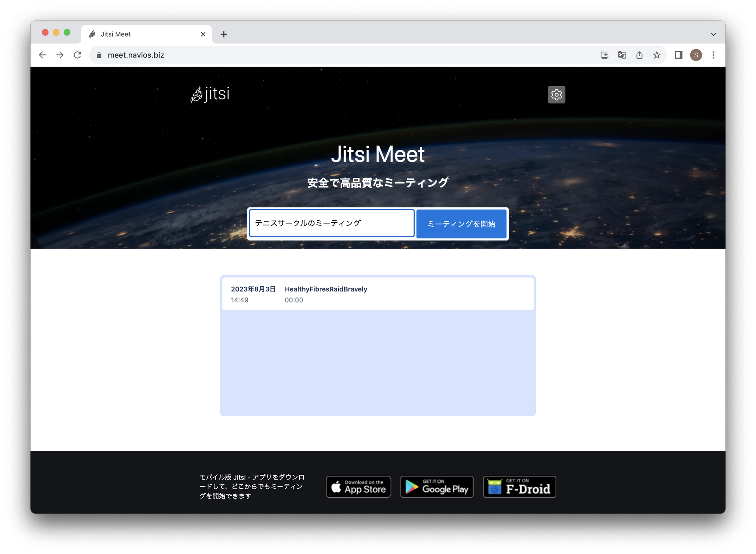This screenshot has width=756, height=554.
Task: Open recent meeting HealthyFibresRaidBravely
Action: point(378,294)
